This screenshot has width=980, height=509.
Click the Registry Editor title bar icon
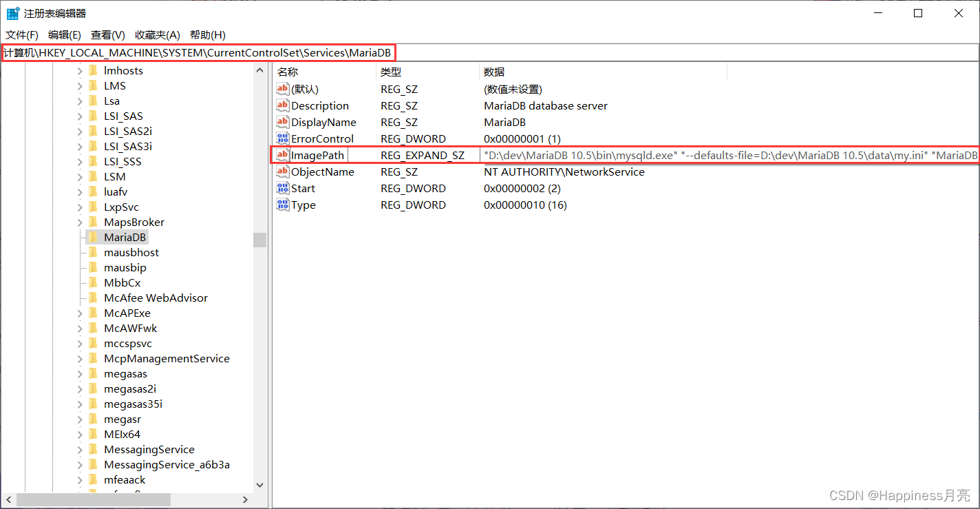[12, 12]
